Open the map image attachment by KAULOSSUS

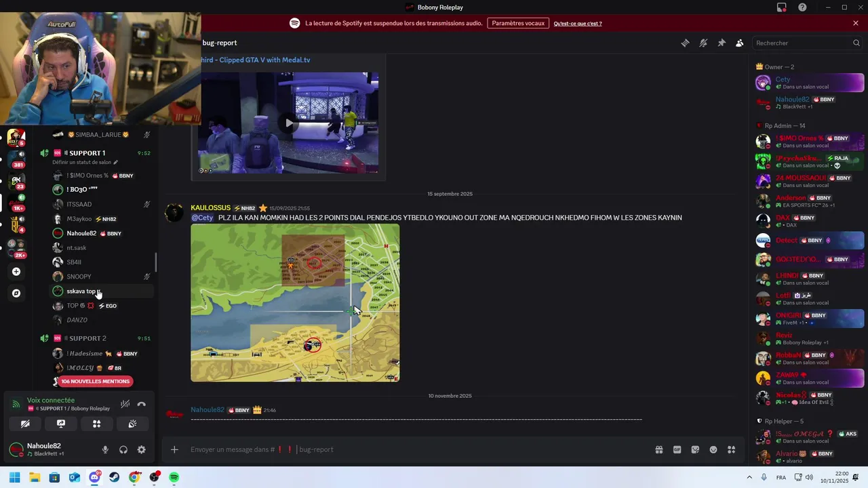(295, 303)
